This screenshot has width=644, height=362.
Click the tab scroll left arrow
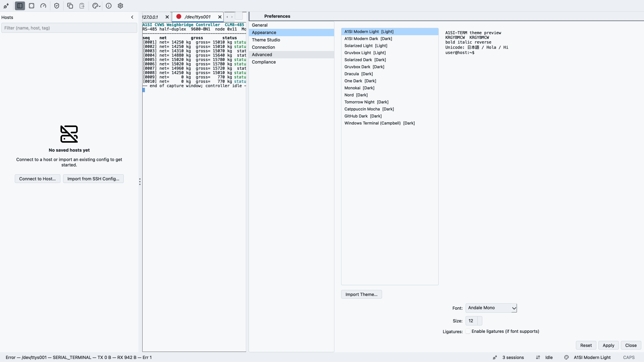coord(227,17)
